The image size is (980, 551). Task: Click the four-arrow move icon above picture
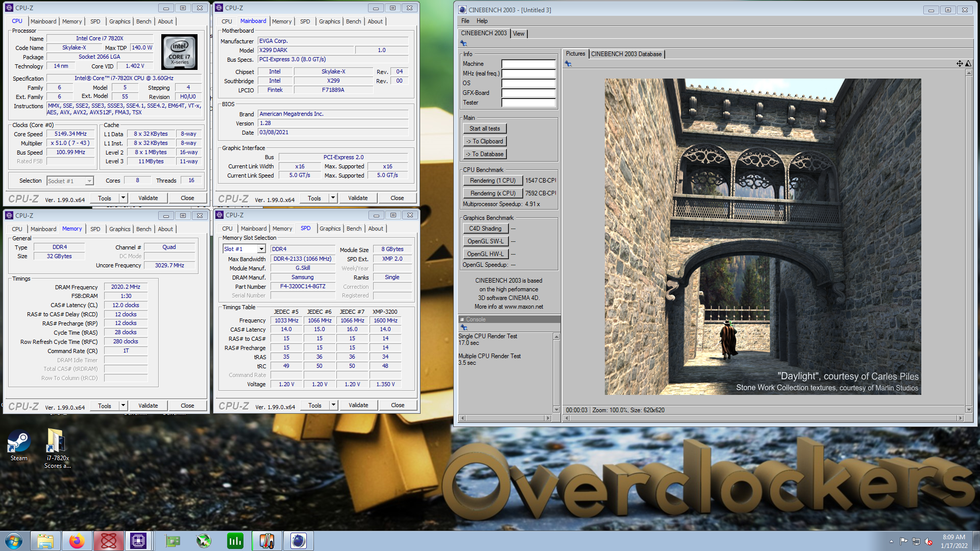click(960, 64)
